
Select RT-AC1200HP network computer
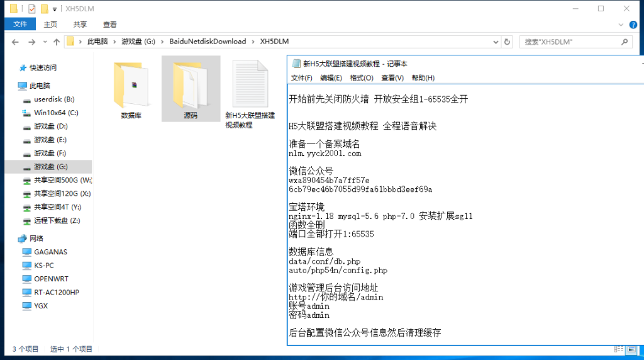(x=56, y=293)
